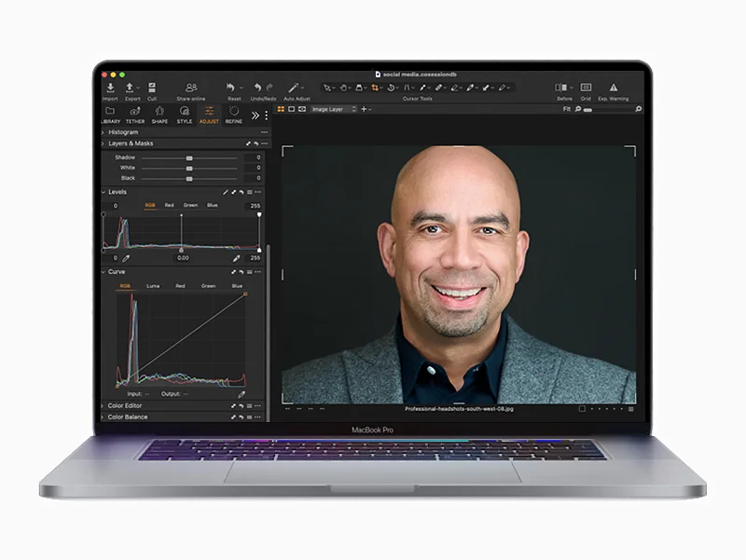The width and height of the screenshot is (746, 560).
Task: Open the Refine tool tab
Action: click(233, 114)
